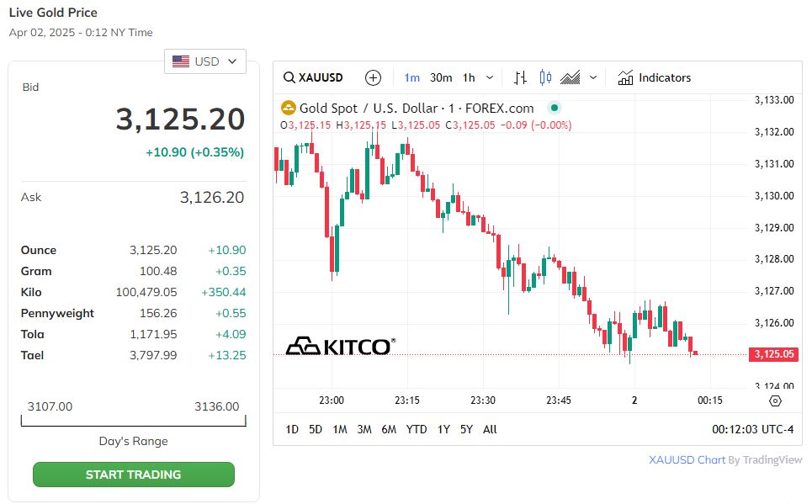Viewport: 812px width, 504px height.
Task: Click the XAUUSD symbol search magnifier icon
Action: tap(289, 77)
